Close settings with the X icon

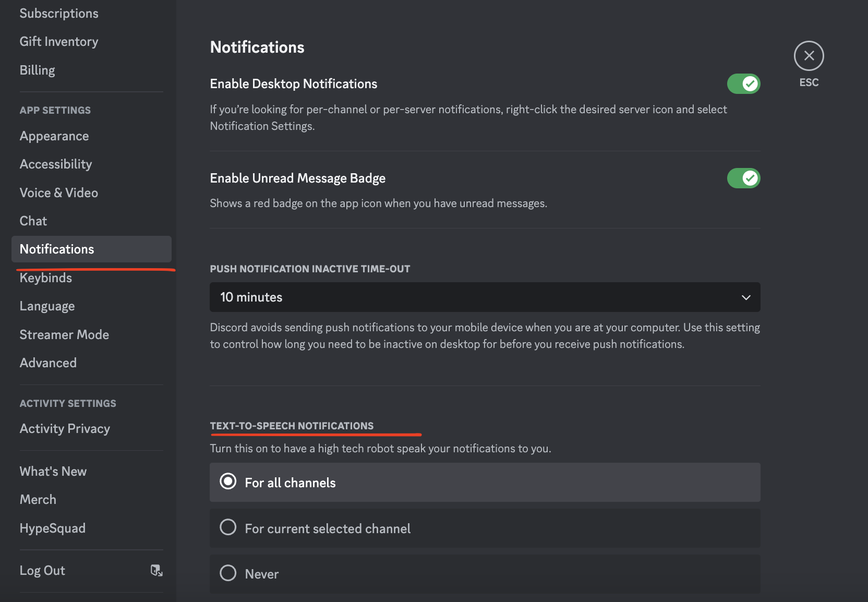click(x=809, y=56)
